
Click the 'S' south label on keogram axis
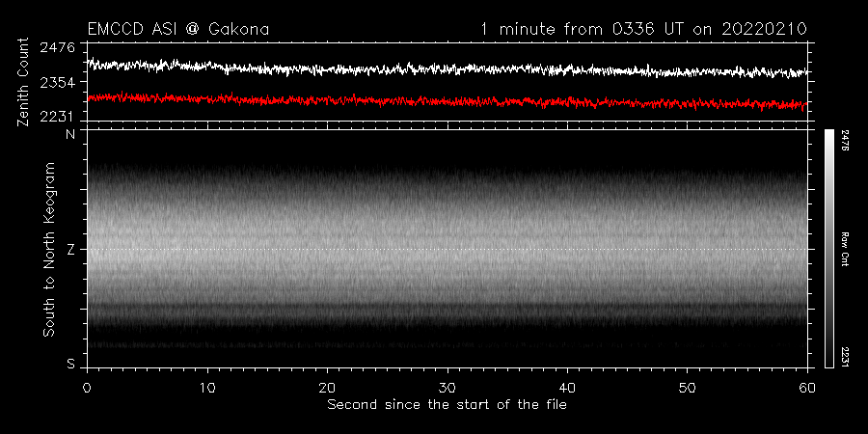click(x=70, y=365)
